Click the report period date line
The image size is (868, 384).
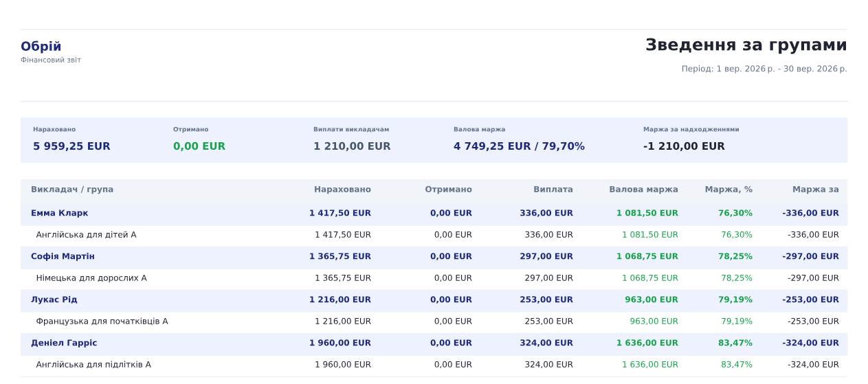[764, 69]
